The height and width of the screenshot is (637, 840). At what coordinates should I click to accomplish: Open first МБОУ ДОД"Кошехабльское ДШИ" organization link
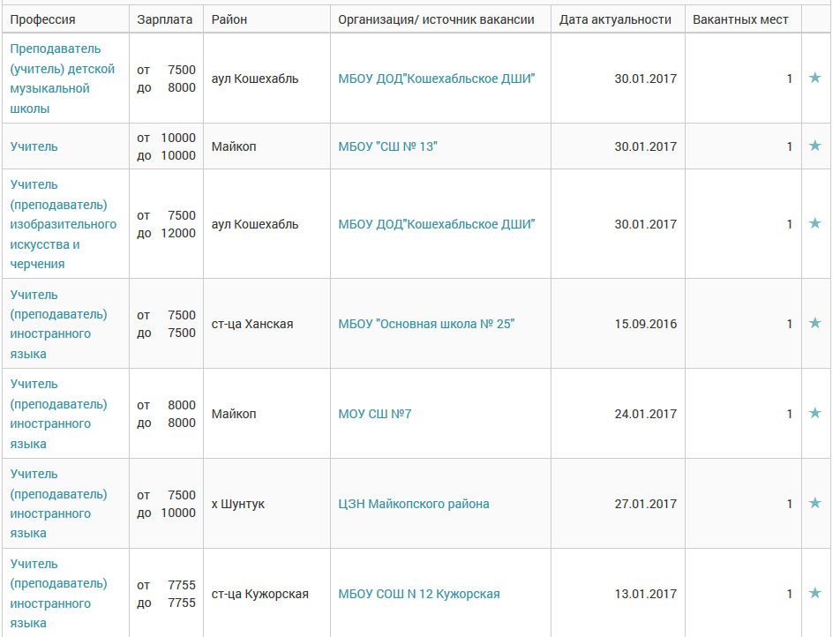click(436, 79)
